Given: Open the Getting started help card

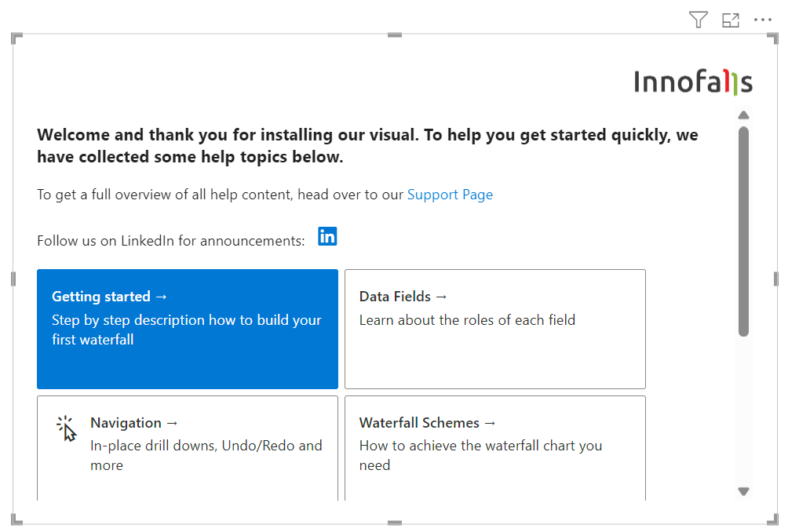Looking at the screenshot, I should [188, 329].
